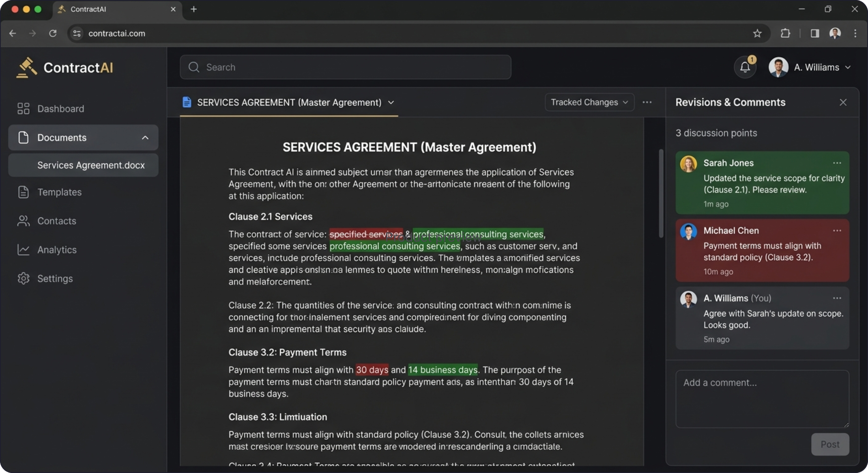The width and height of the screenshot is (868, 473).
Task: Collapse the Documents section in the sidebar
Action: point(145,138)
